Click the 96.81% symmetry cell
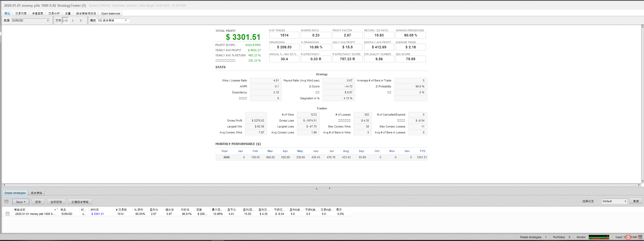This screenshot has width=644, height=241. (187, 214)
